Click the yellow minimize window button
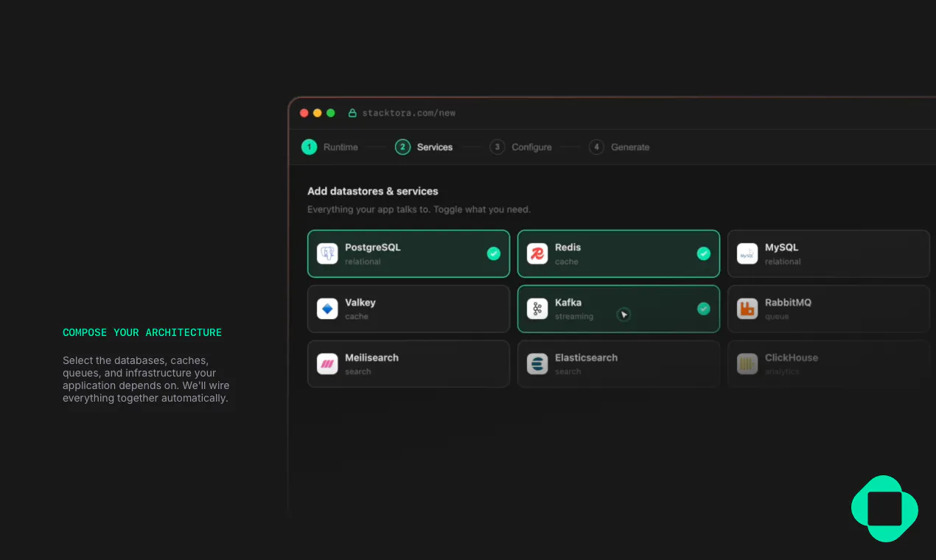This screenshot has height=560, width=936. click(x=318, y=113)
